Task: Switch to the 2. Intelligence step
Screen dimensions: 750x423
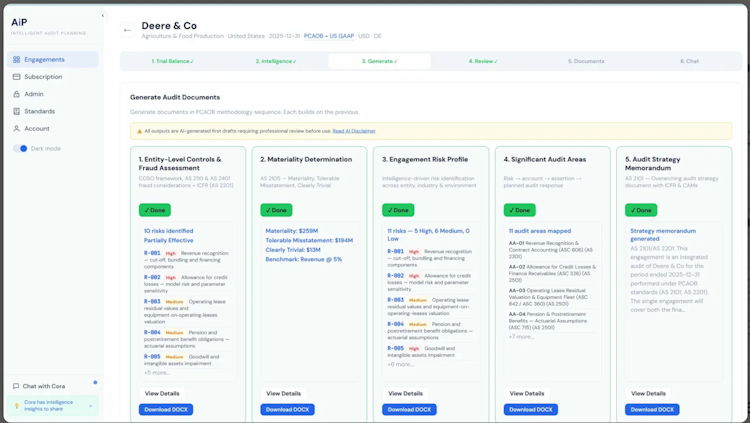Action: 276,61
